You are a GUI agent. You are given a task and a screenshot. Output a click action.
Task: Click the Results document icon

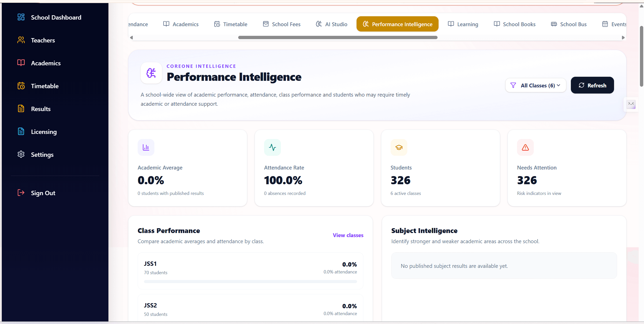[21, 109]
